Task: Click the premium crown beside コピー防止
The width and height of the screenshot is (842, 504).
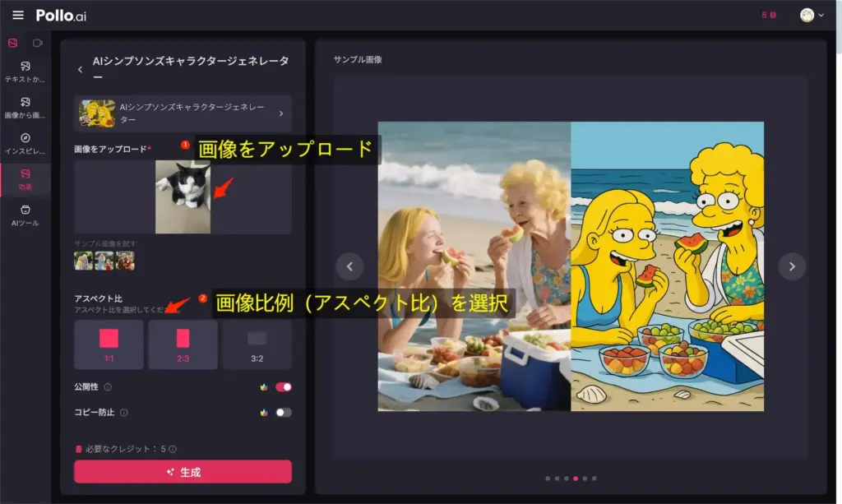Action: pyautogui.click(x=264, y=412)
